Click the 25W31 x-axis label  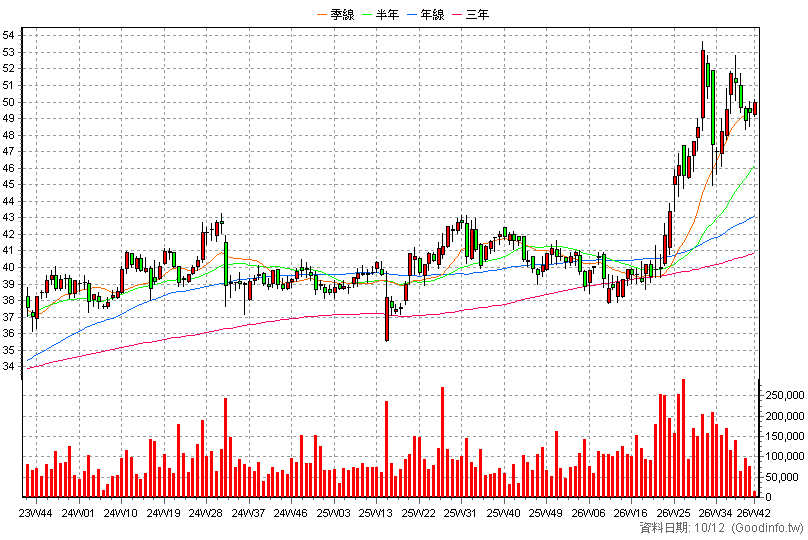click(461, 513)
